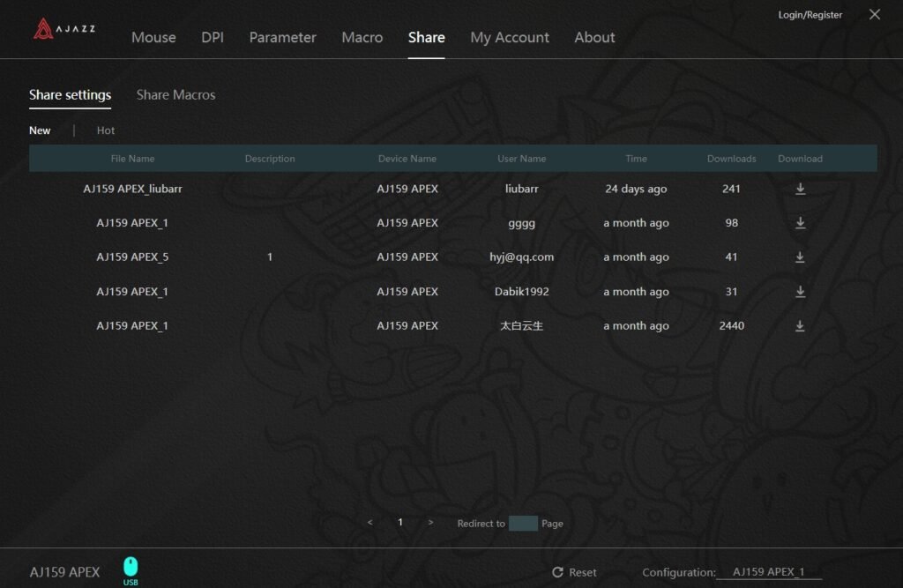Click user name Dabik1992
This screenshot has width=903, height=588.
(522, 292)
